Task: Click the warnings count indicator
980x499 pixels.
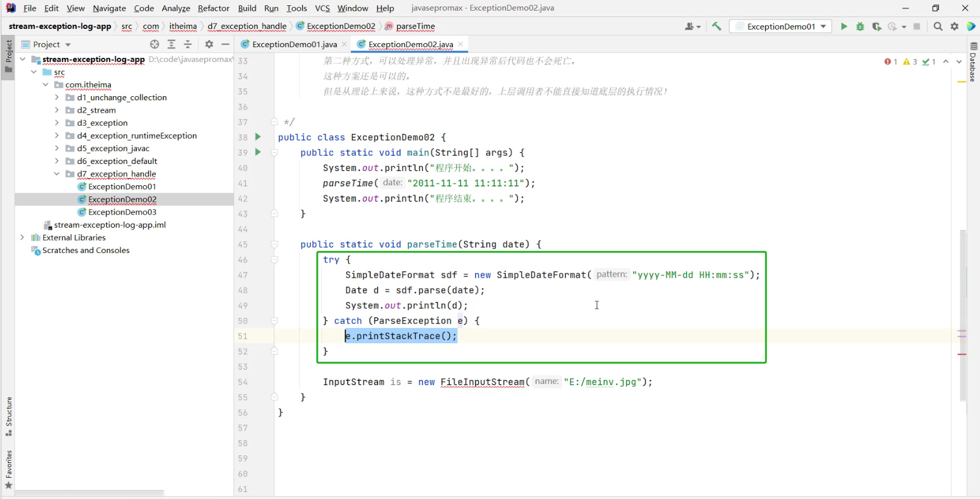Action: pyautogui.click(x=910, y=62)
